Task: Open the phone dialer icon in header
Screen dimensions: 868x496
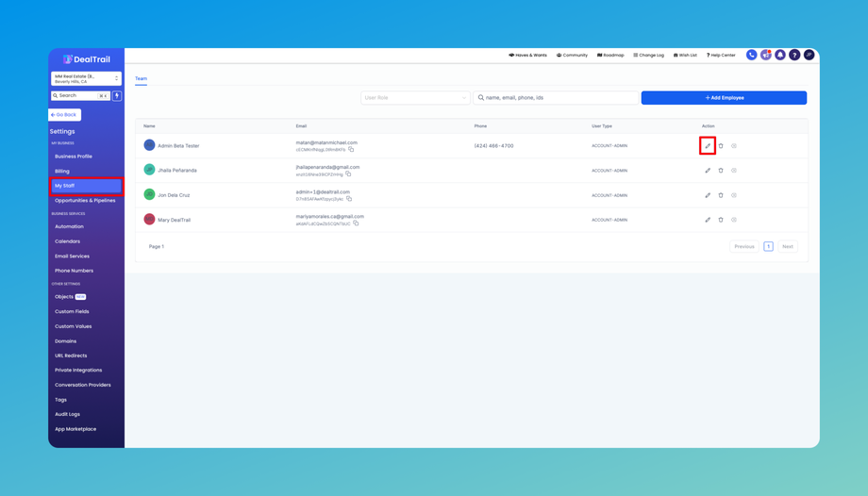Action: point(751,55)
